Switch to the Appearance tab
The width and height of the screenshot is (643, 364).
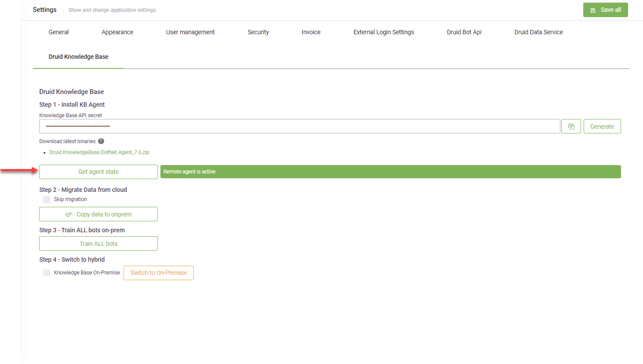click(x=117, y=32)
